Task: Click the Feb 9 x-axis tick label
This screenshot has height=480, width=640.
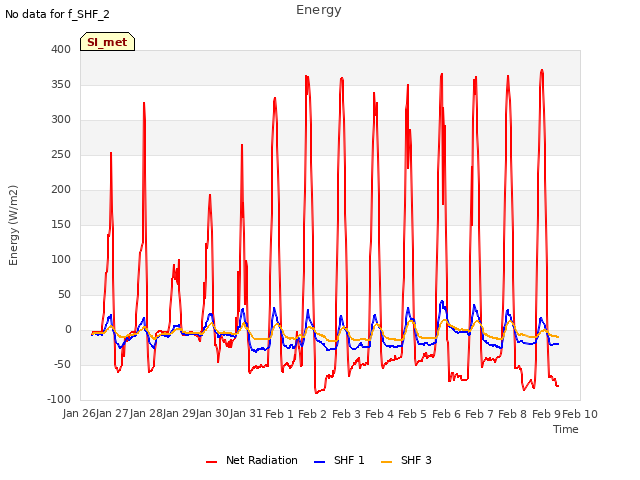Action: [546, 414]
